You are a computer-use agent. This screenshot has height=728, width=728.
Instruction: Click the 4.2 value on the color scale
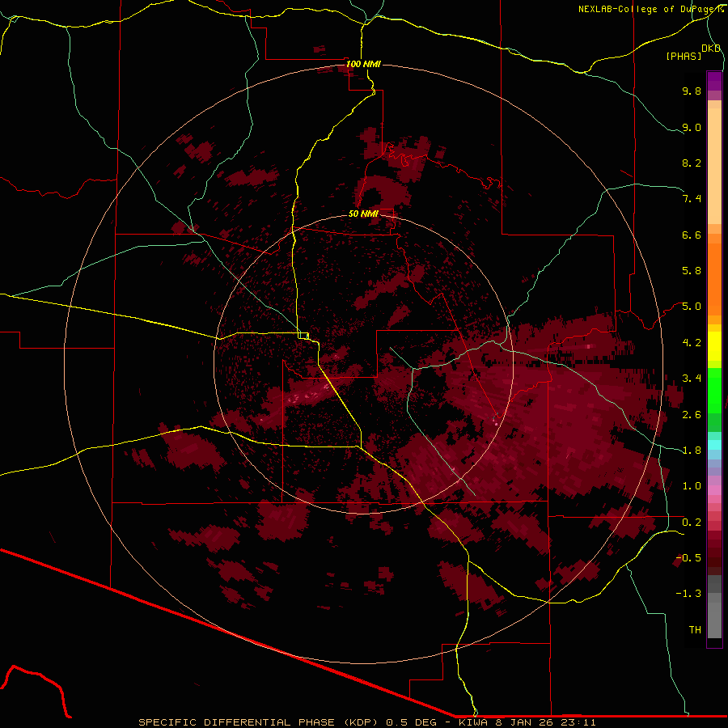point(692,343)
